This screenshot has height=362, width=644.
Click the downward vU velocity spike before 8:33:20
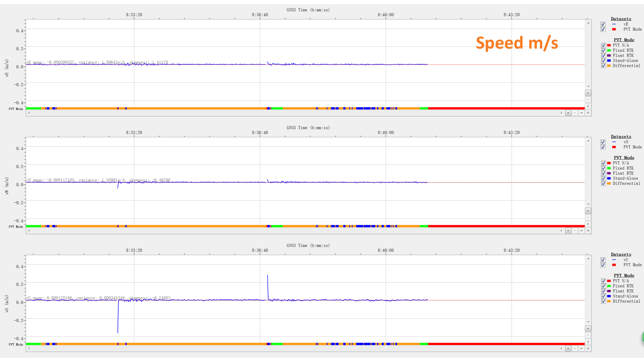(118, 317)
